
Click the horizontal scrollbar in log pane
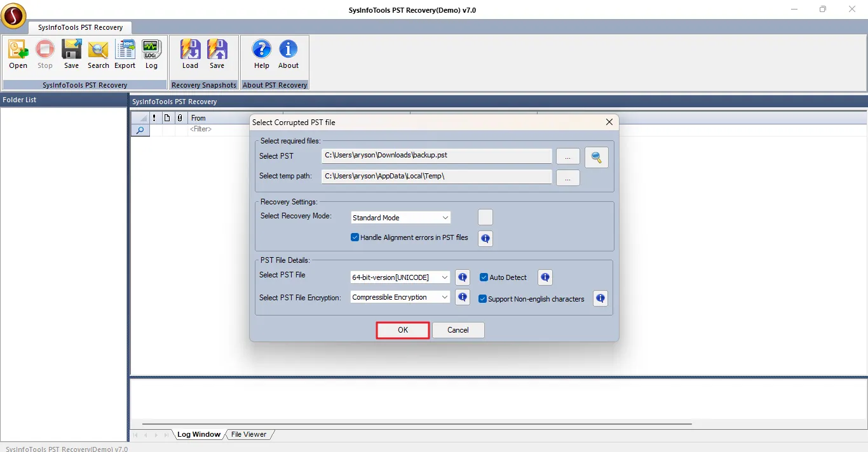pyautogui.click(x=417, y=423)
